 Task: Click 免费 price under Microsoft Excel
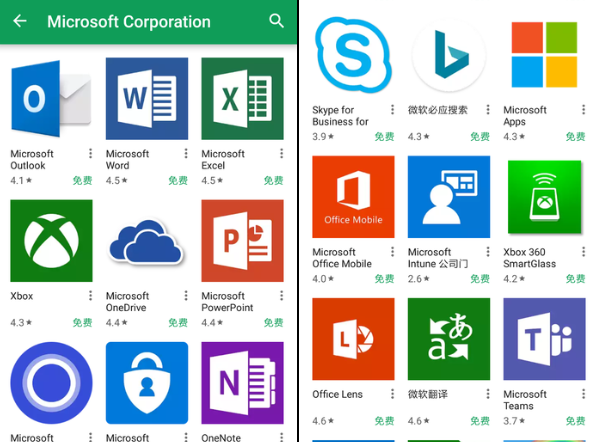[x=274, y=181]
